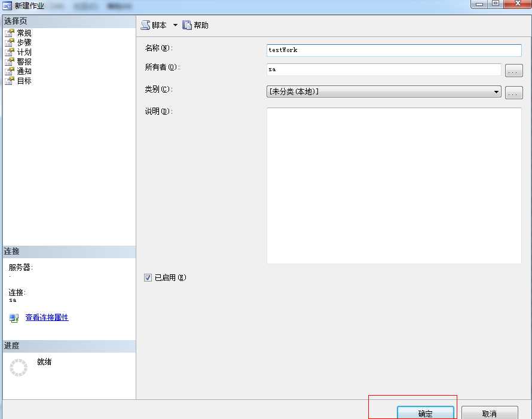Screen dimensions: 532x419
Task: Click the 服务器 label
Action: (x=21, y=267)
